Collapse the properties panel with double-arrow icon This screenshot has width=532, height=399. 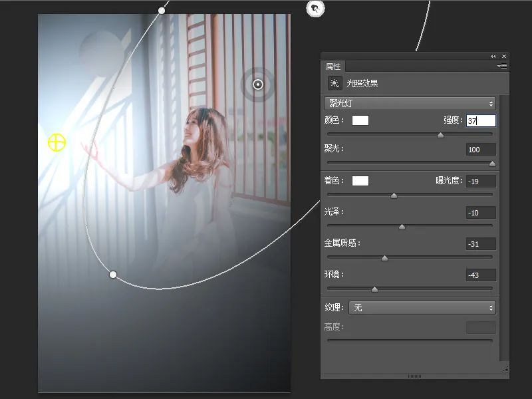(493, 57)
